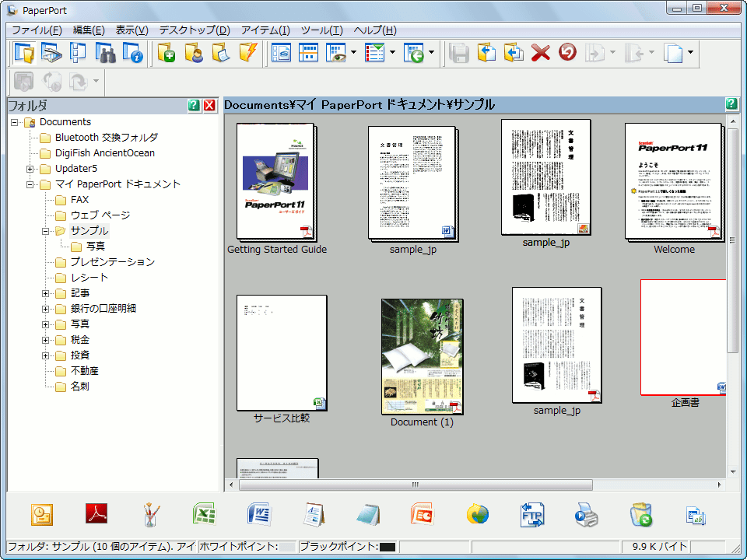Click the grayed save diskette icon
Screen dimensions: 747x560
459,53
